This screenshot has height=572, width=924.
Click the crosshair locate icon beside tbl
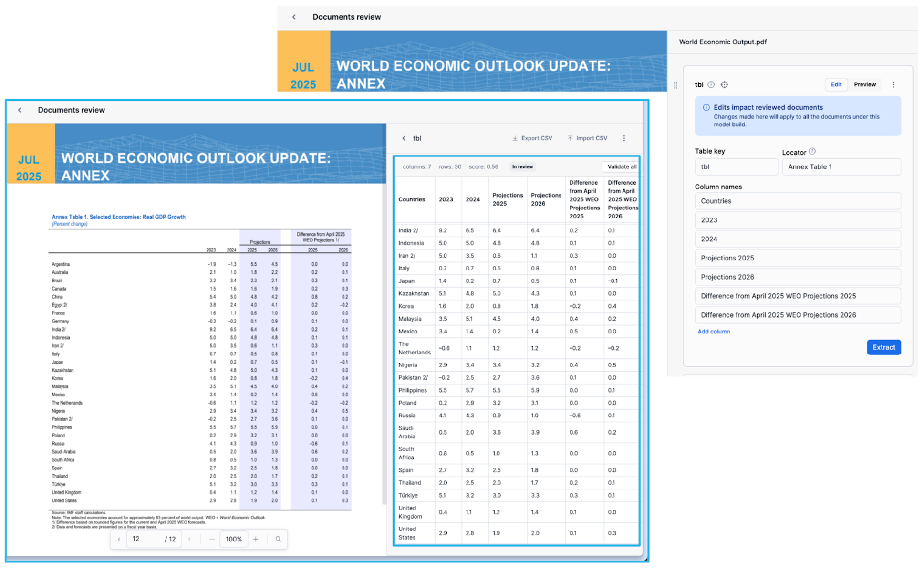724,84
